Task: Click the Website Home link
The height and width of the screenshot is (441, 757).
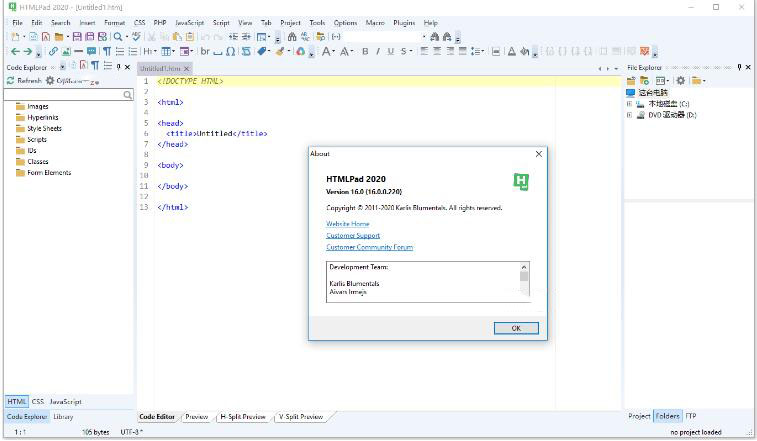Action: pos(347,224)
